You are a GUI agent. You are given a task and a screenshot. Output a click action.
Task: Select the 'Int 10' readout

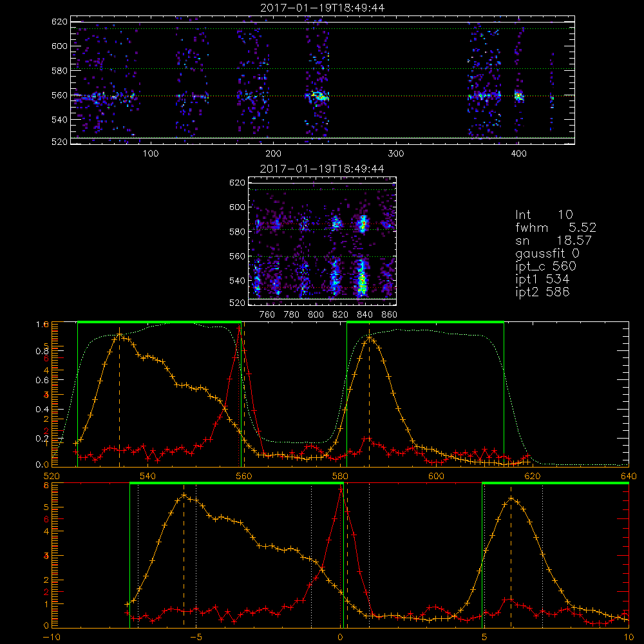[x=544, y=214]
